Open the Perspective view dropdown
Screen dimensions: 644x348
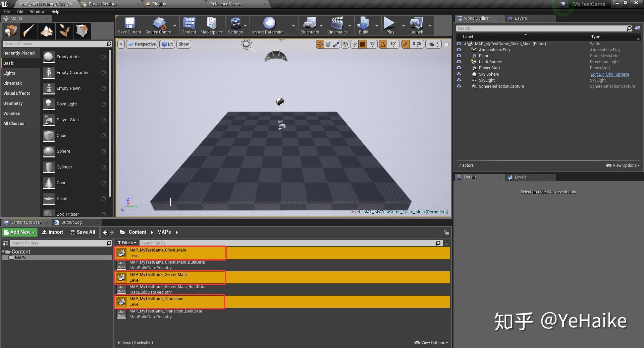(142, 44)
